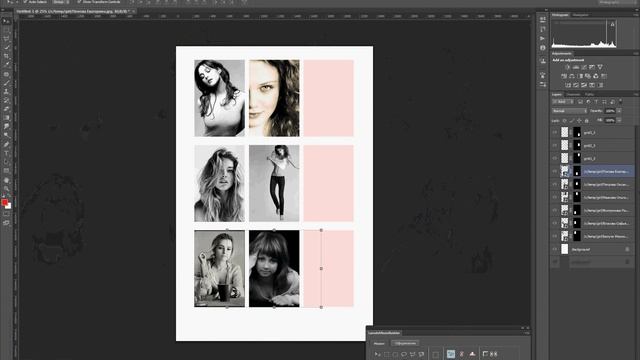Screen dimensions: 640x360
Task: Switch to the tab beside Histogram
Action: click(580, 15)
